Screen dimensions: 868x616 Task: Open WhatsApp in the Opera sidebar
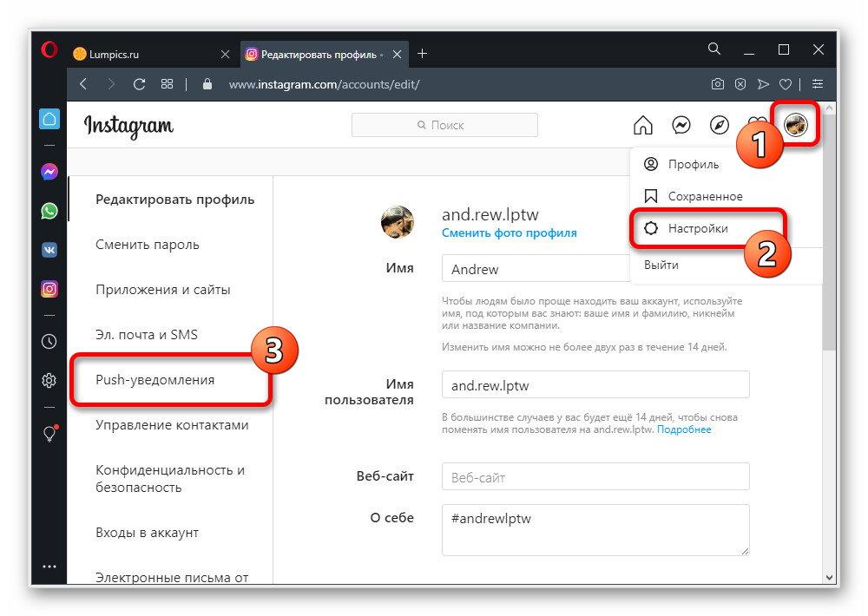pyautogui.click(x=49, y=211)
